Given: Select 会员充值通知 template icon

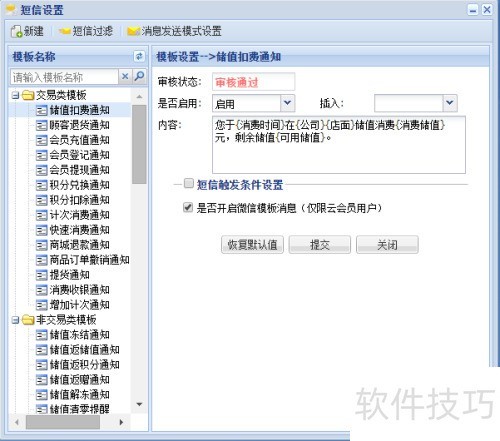Looking at the screenshot, I should pyautogui.click(x=41, y=140).
